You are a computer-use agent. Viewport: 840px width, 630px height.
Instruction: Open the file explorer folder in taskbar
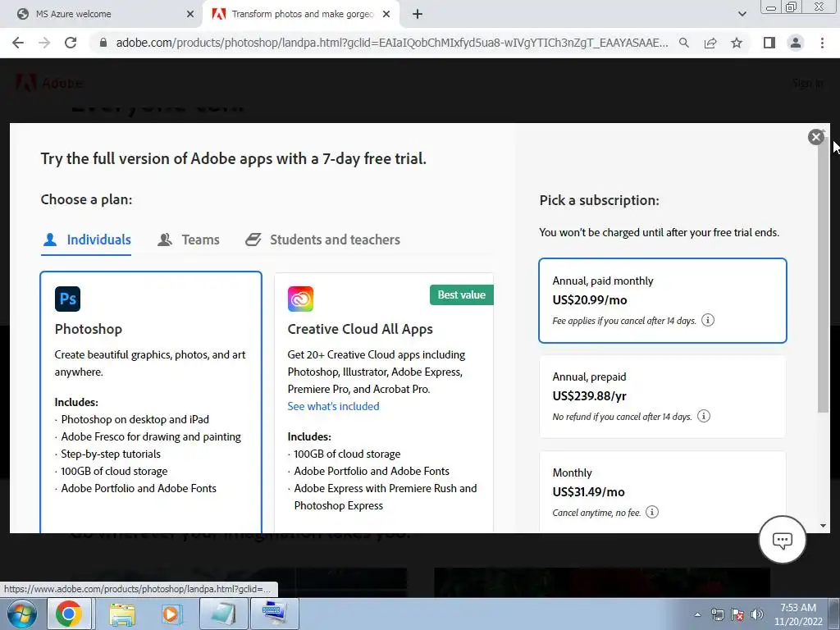pyautogui.click(x=122, y=614)
